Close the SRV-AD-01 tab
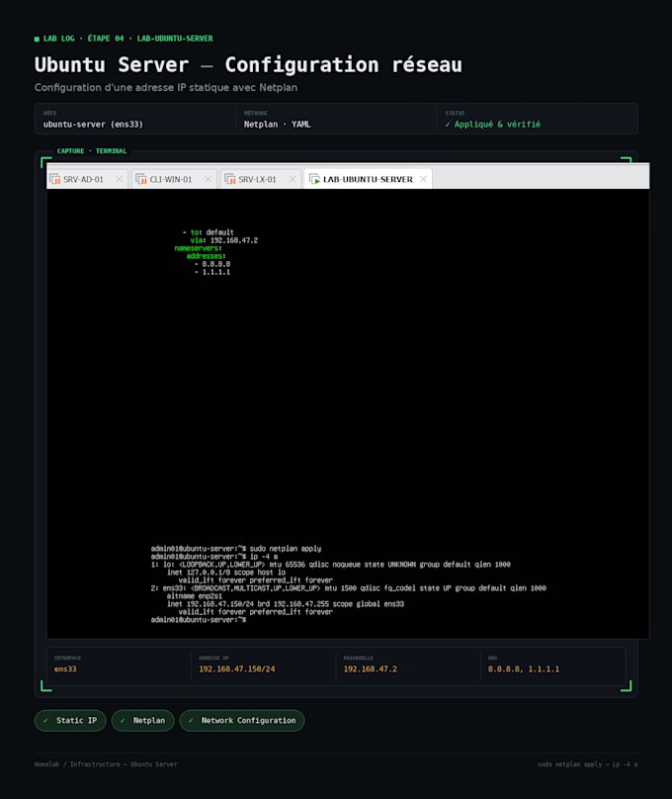Screen dimensions: 672x799 tap(120, 179)
